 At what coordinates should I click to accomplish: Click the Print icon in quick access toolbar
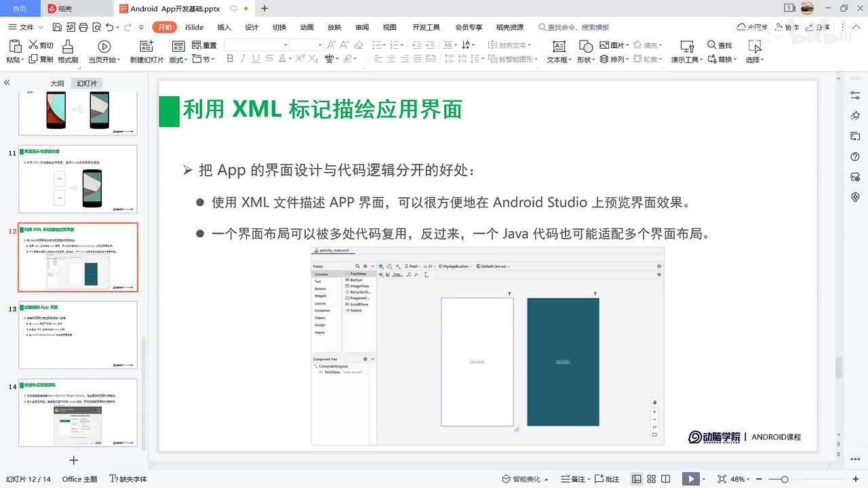tap(83, 27)
